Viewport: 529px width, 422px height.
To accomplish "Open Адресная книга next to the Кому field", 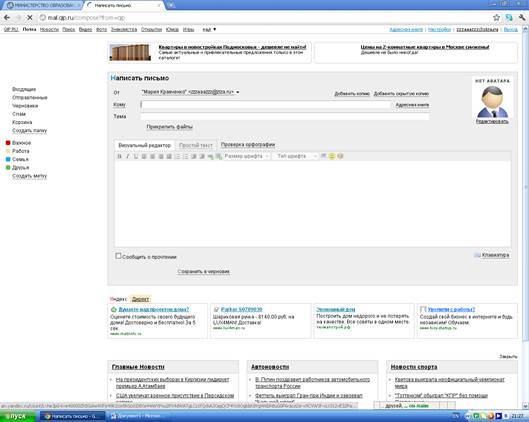I will pos(412,105).
